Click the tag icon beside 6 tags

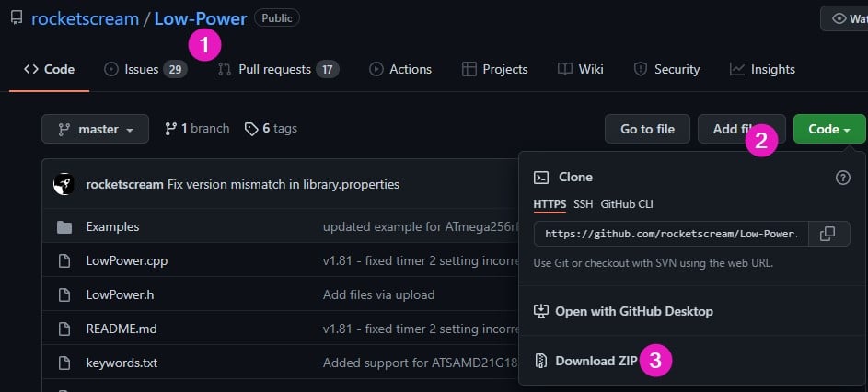251,129
